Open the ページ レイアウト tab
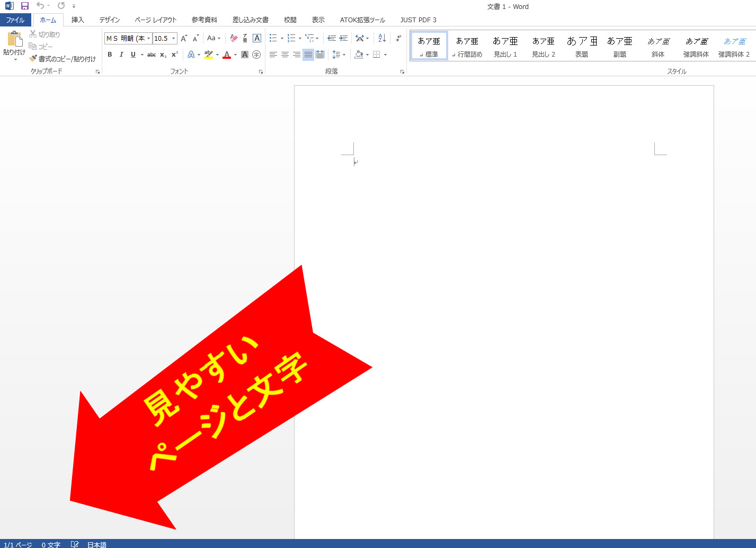Screen dimensions: 756x548 click(156, 20)
